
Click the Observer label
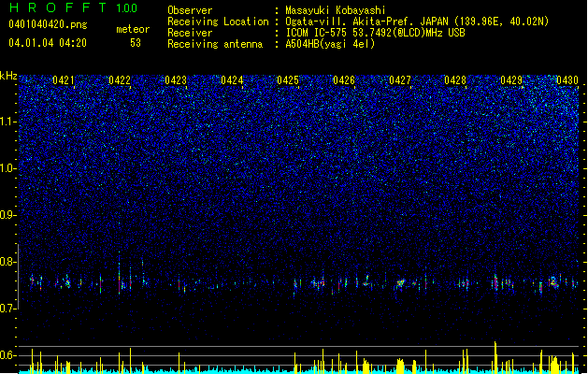point(190,10)
